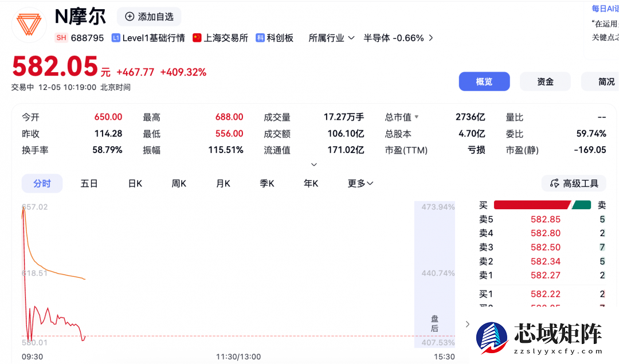Switch chart to 五日 view
Screen dimensions: 619x364
[89, 183]
